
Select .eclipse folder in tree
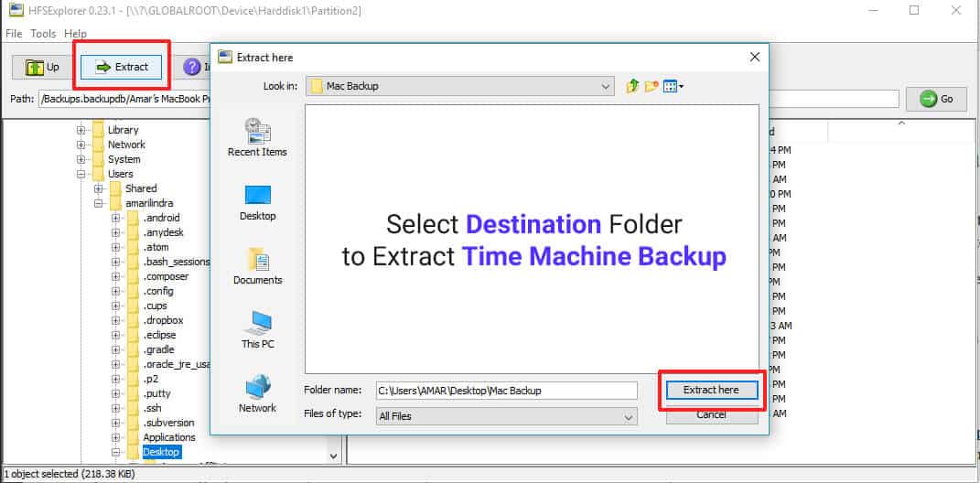tap(159, 335)
